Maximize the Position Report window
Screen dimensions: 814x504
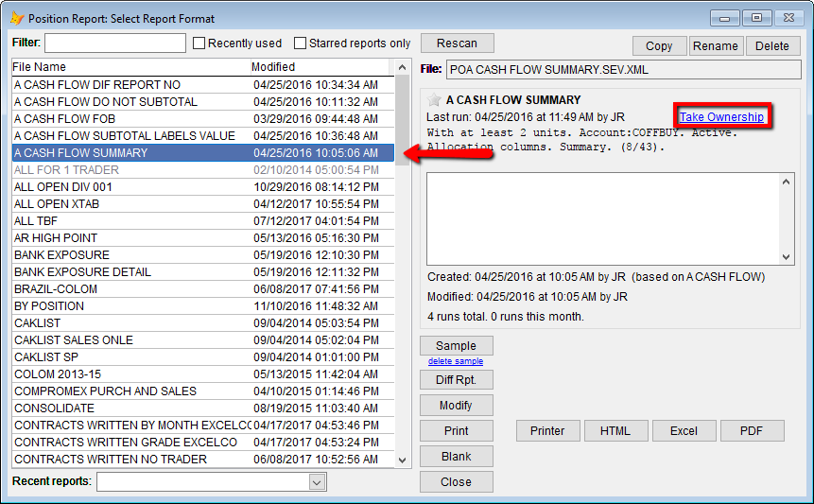click(x=757, y=18)
